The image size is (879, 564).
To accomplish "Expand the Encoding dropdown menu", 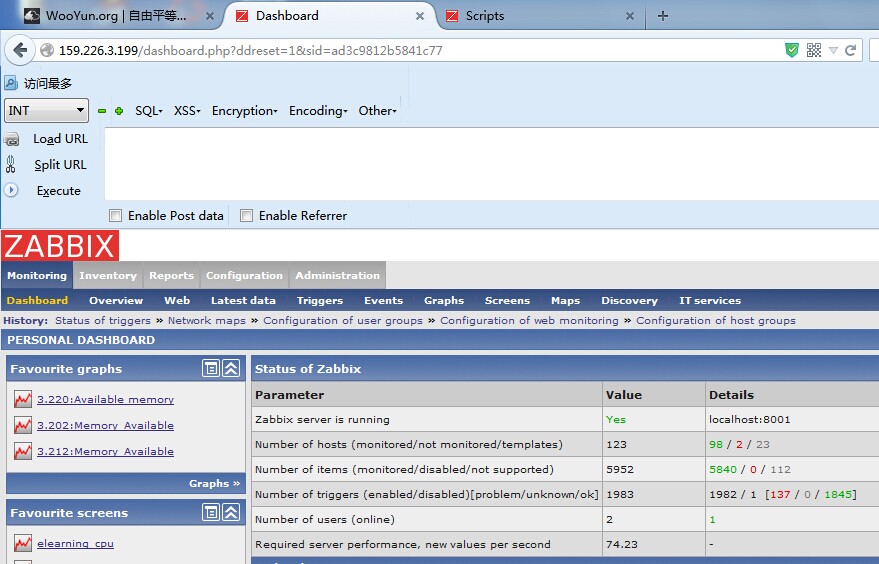I will [318, 111].
